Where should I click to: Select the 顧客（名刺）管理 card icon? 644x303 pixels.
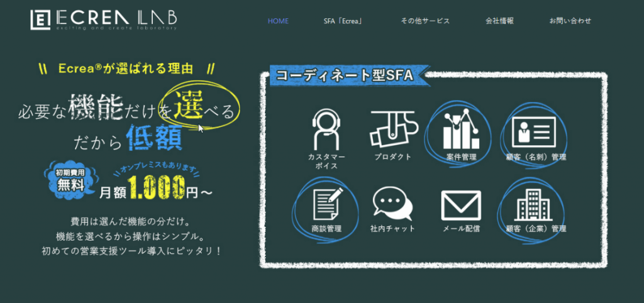tap(534, 131)
